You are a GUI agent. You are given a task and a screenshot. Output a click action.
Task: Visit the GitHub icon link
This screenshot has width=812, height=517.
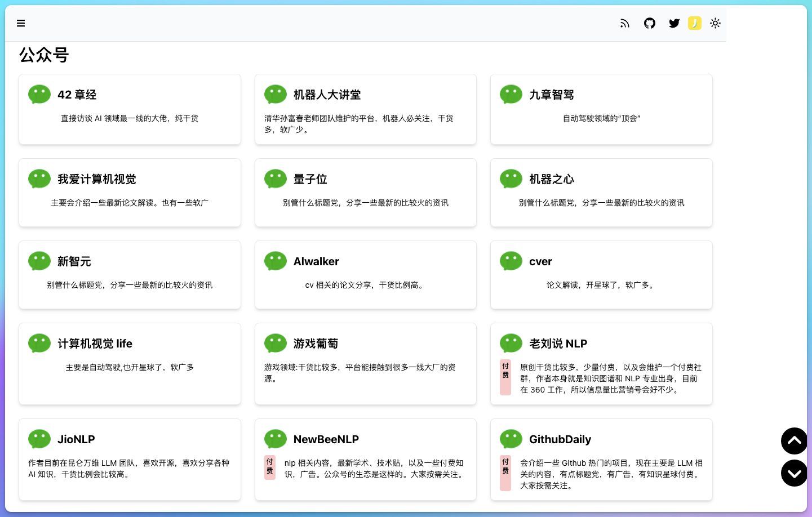point(650,23)
